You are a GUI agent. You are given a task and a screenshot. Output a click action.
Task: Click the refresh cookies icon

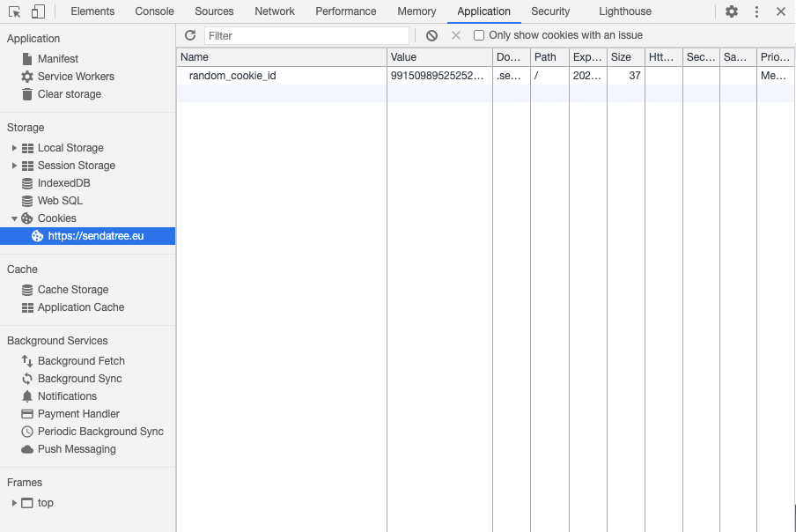[x=190, y=35]
